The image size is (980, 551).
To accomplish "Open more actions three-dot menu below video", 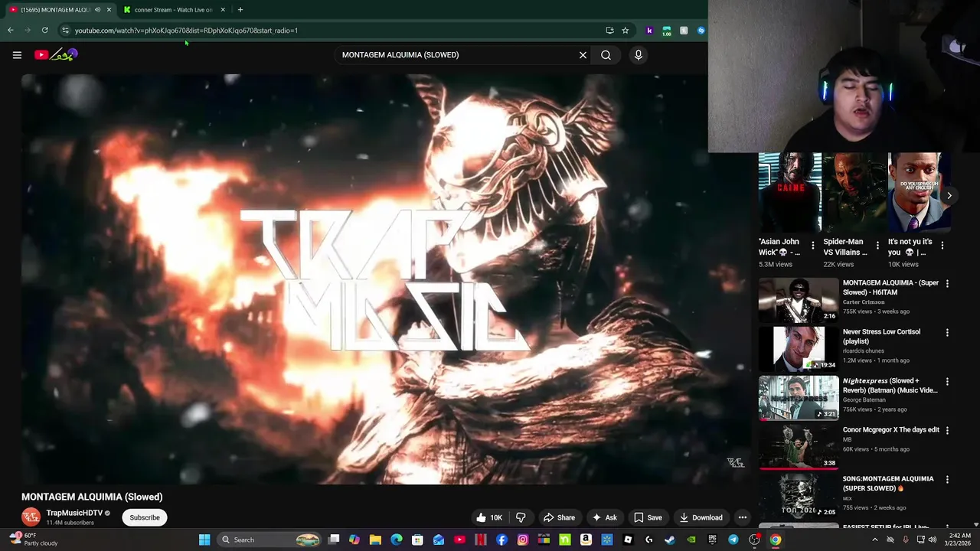I will [742, 517].
